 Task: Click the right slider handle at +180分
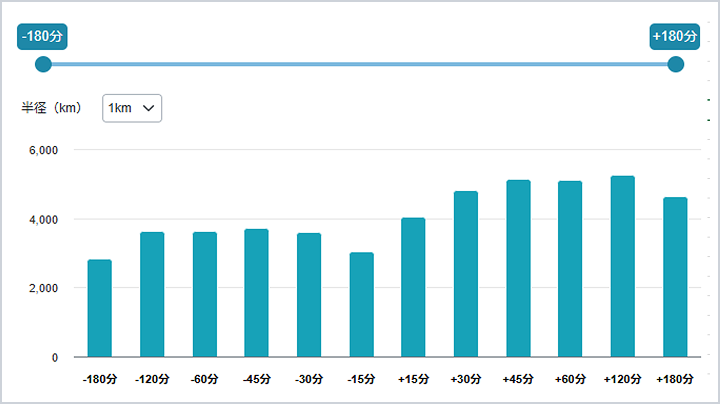(x=675, y=65)
